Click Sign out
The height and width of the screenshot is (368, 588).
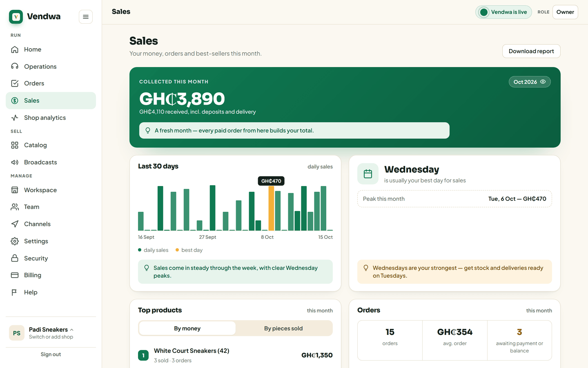coord(51,355)
